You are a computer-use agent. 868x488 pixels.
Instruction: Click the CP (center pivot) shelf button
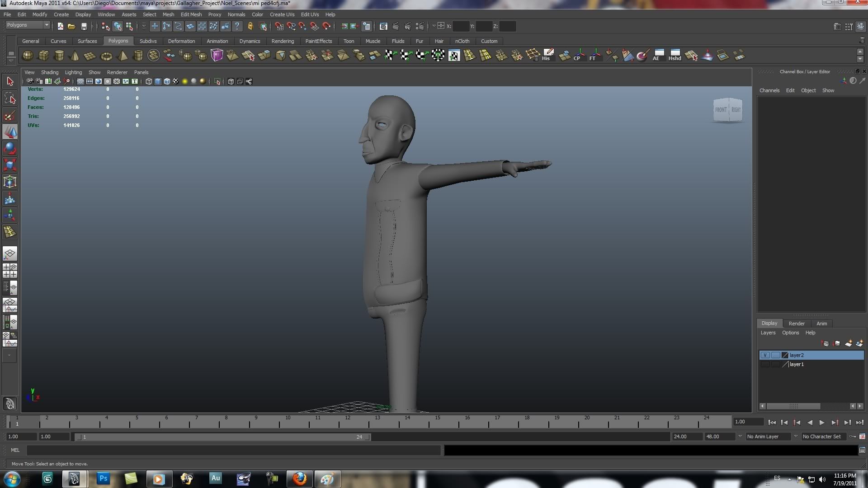pyautogui.click(x=579, y=55)
